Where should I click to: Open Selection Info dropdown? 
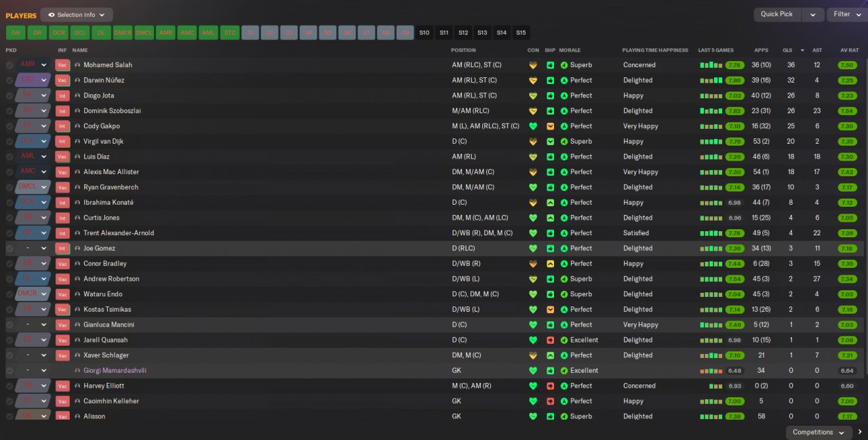(x=77, y=15)
